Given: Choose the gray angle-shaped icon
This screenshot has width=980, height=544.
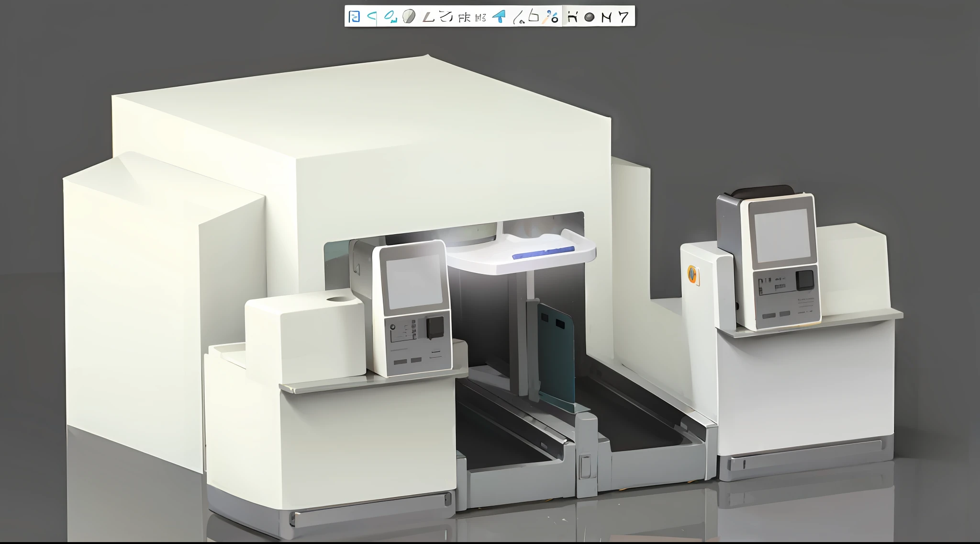Looking at the screenshot, I should tap(428, 17).
